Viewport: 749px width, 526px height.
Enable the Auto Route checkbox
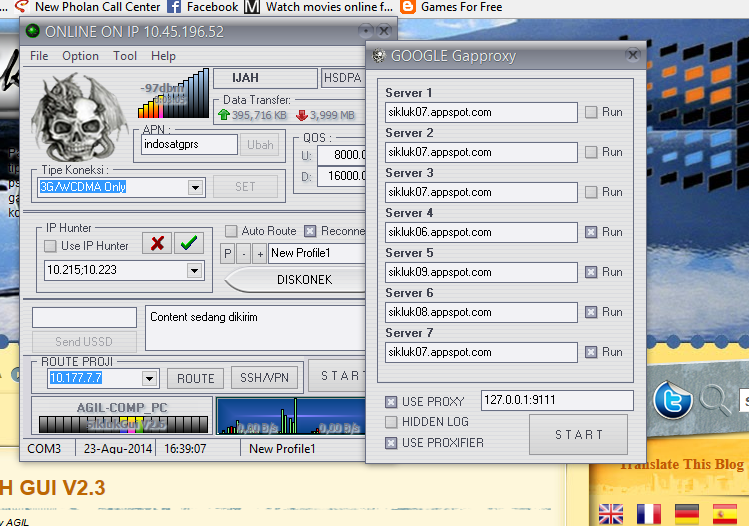[231, 231]
